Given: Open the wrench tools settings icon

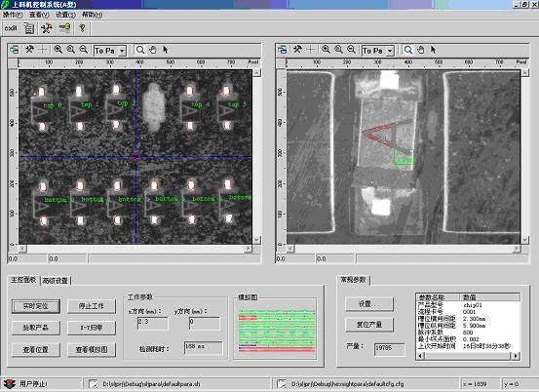Looking at the screenshot, I should (47, 28).
